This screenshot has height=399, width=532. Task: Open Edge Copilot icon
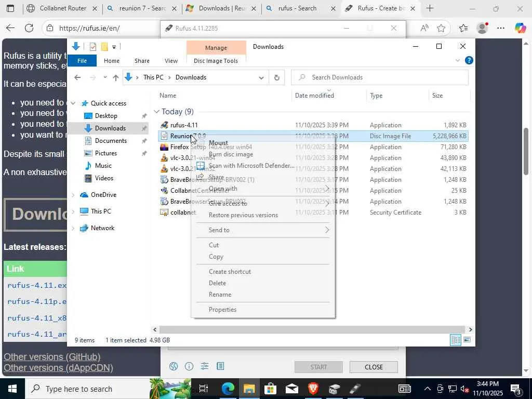coord(520,28)
